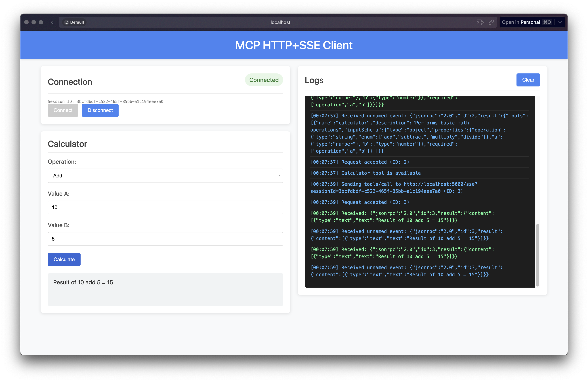Click the localhost address bar

coord(280,22)
